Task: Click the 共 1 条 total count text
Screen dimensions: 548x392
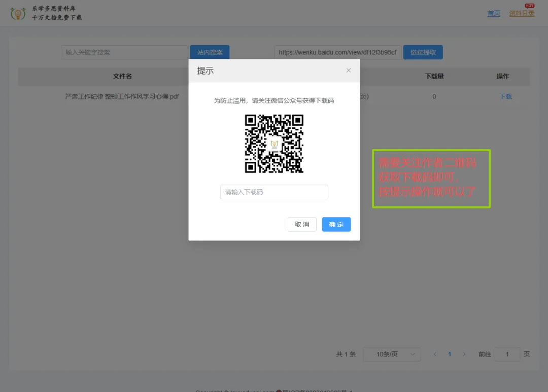Action: [346, 354]
